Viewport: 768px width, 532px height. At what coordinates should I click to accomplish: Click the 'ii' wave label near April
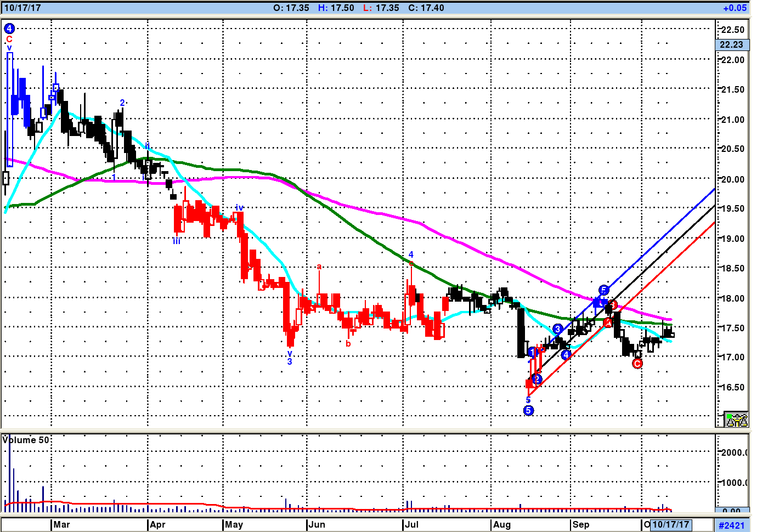[x=147, y=146]
